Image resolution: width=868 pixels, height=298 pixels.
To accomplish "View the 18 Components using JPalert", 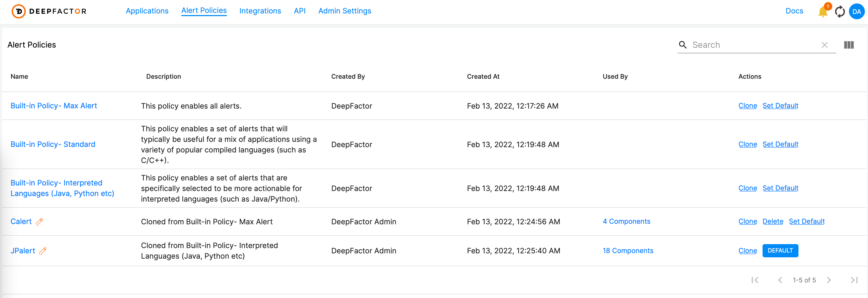I will tap(628, 251).
